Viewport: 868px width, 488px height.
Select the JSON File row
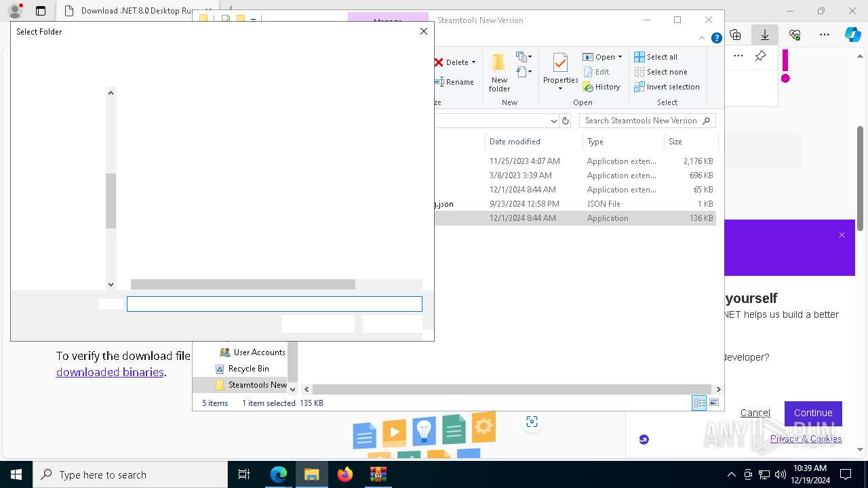click(x=576, y=204)
